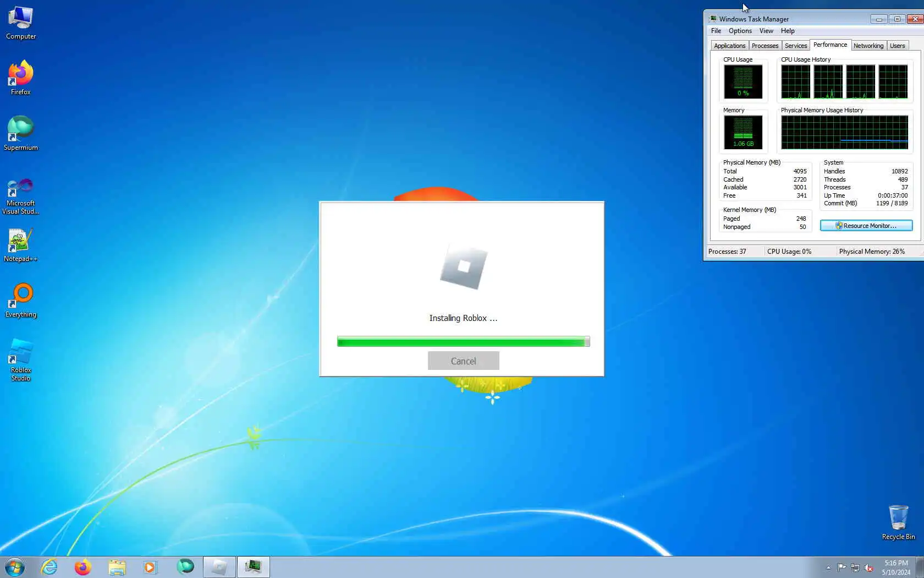
Task: Cancel the Roblox installation
Action: 464,361
